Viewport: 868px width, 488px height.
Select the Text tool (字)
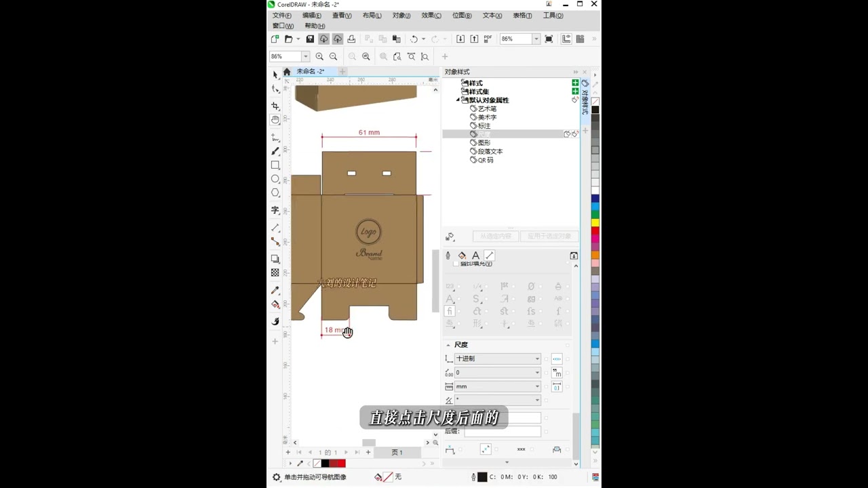click(x=275, y=210)
